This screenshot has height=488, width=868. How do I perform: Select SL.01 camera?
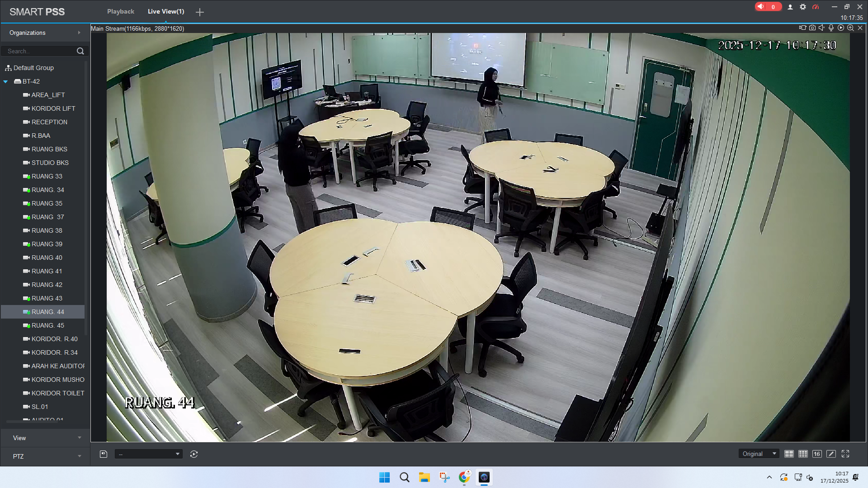point(40,407)
